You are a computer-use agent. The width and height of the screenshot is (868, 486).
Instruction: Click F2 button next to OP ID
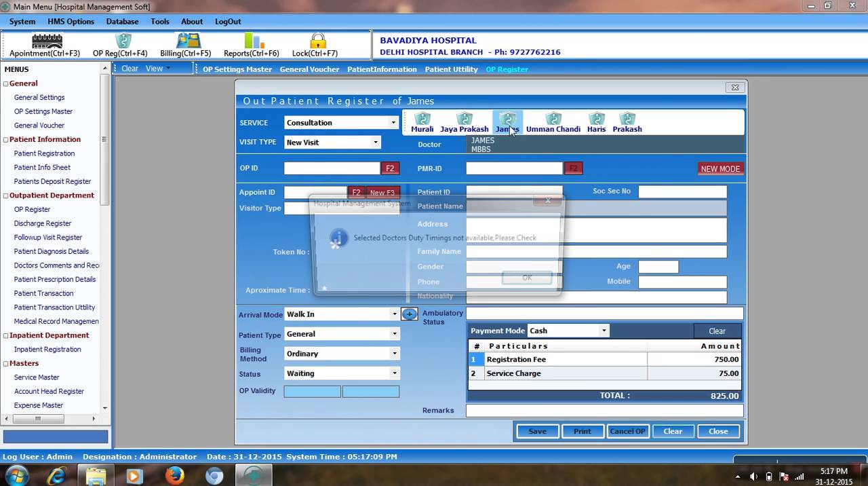click(390, 168)
